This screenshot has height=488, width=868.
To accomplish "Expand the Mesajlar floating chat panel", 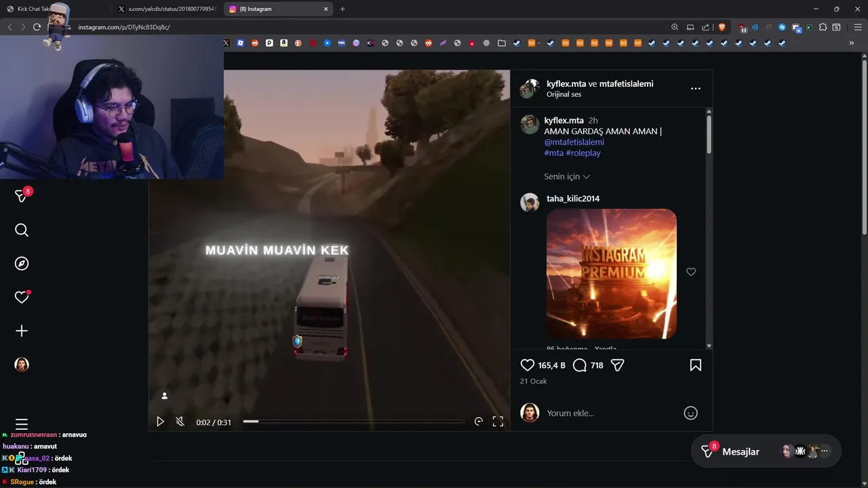I will point(766,451).
